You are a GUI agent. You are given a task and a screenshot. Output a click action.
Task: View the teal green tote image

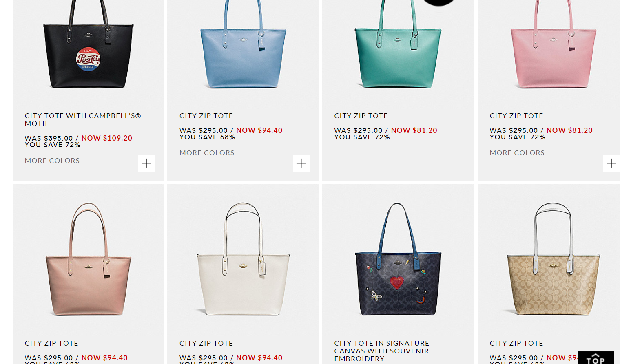pos(398,45)
